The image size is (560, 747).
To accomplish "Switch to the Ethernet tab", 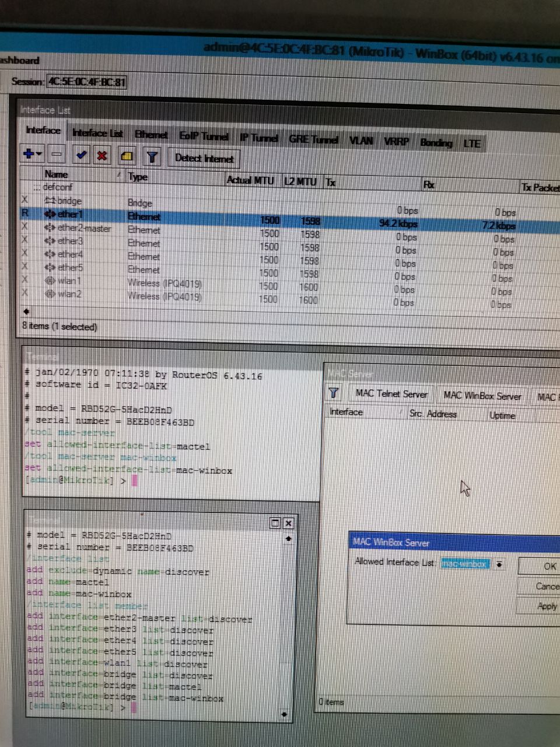I will pyautogui.click(x=151, y=135).
